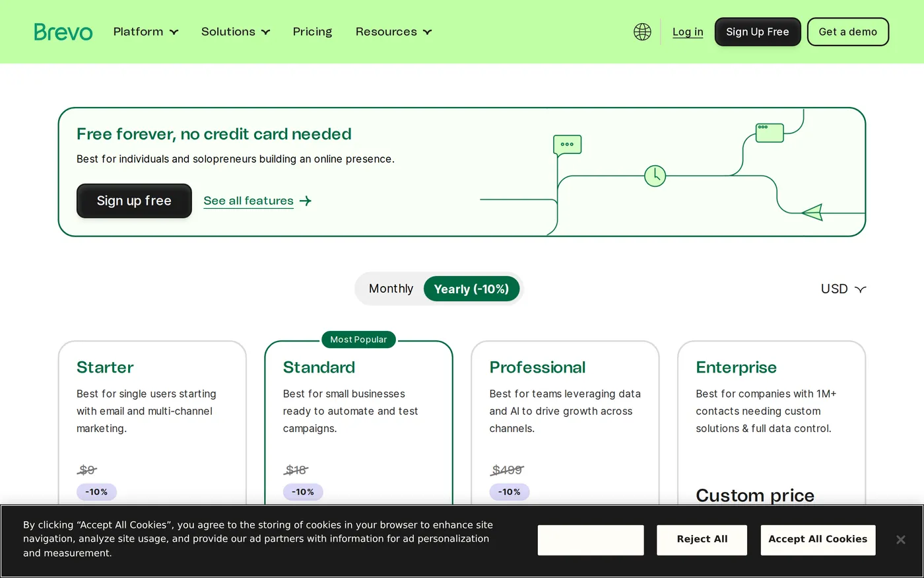Click the Starter plan heading

click(105, 367)
